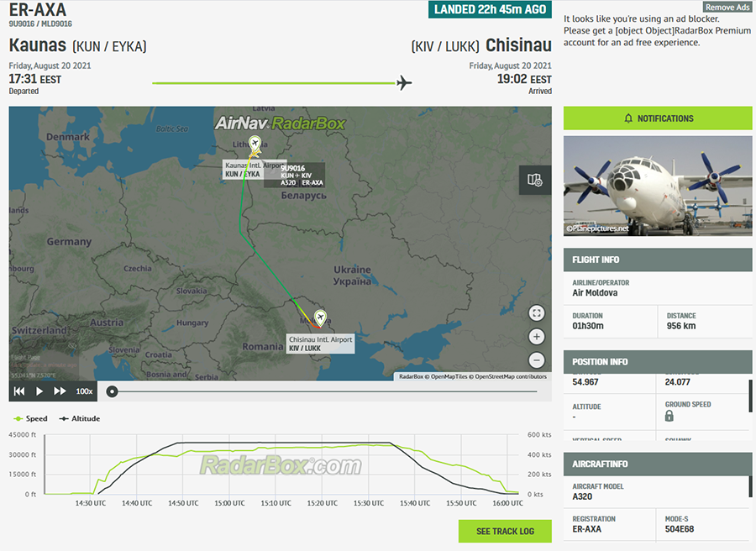The image size is (756, 551).
Task: Click the NOTIFICATIONS button
Action: [658, 118]
